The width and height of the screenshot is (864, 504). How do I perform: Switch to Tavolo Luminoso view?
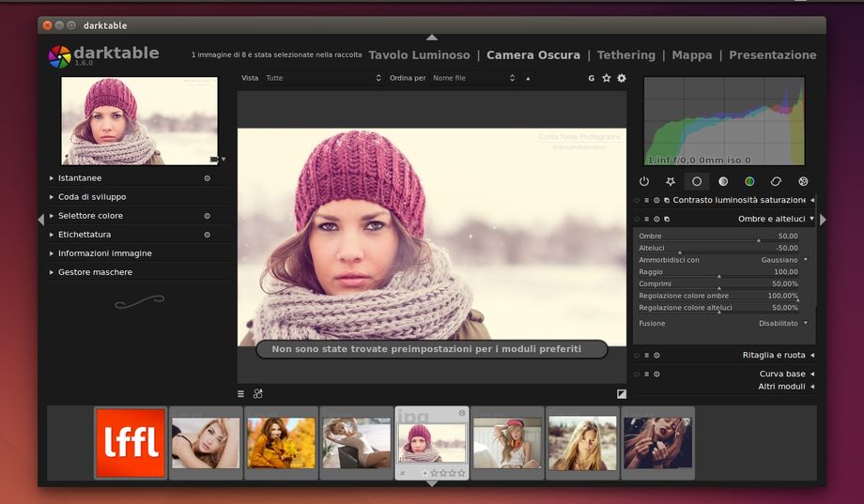click(x=419, y=55)
